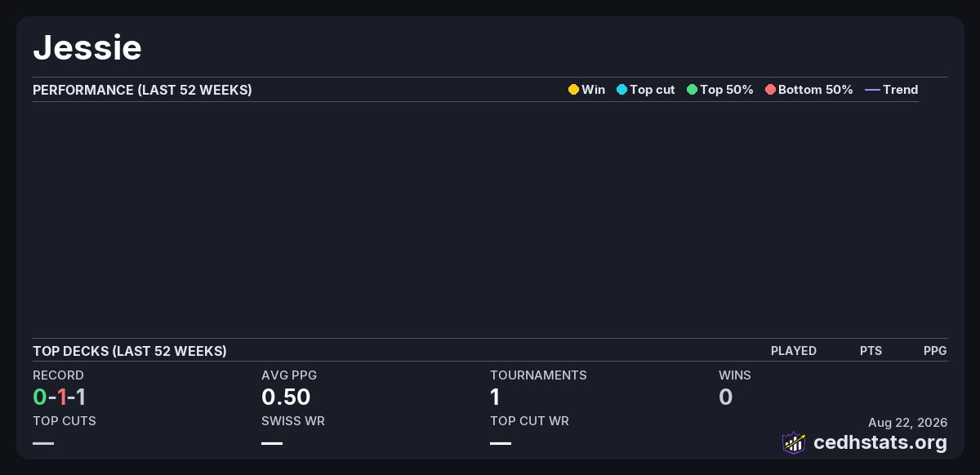Open the cedhstats.org link
The height and width of the screenshot is (475, 980).
pos(880,442)
